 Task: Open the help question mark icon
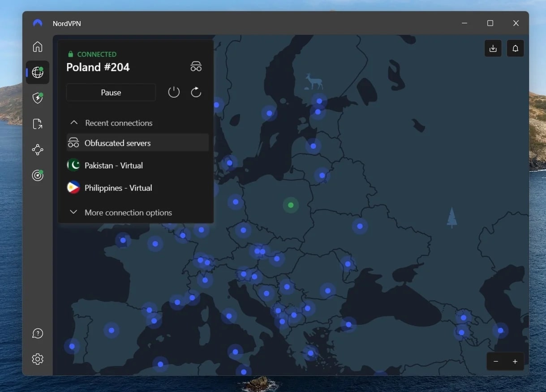click(37, 333)
